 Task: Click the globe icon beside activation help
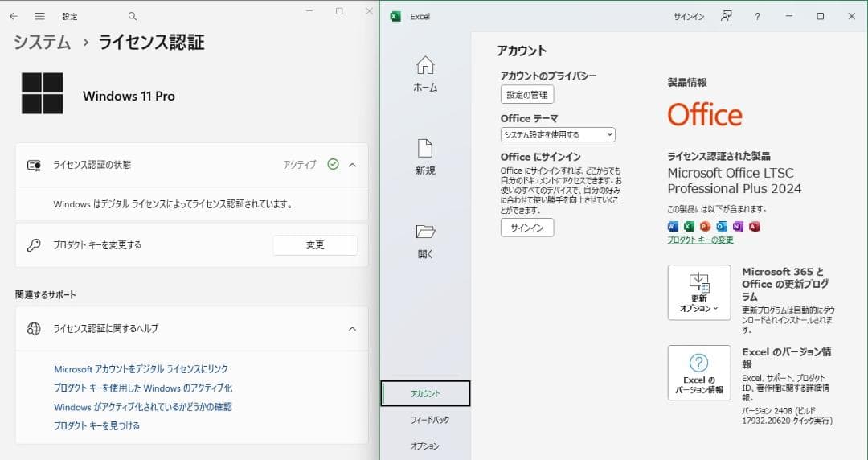coord(34,329)
